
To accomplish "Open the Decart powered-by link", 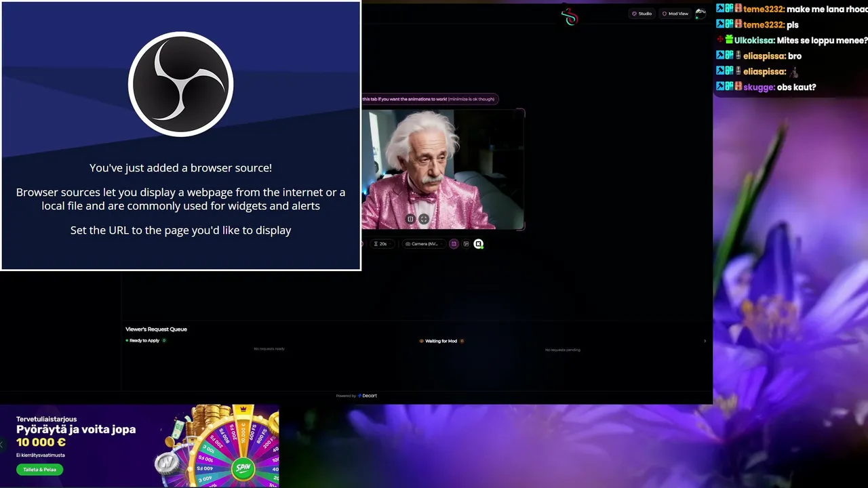I will click(369, 396).
